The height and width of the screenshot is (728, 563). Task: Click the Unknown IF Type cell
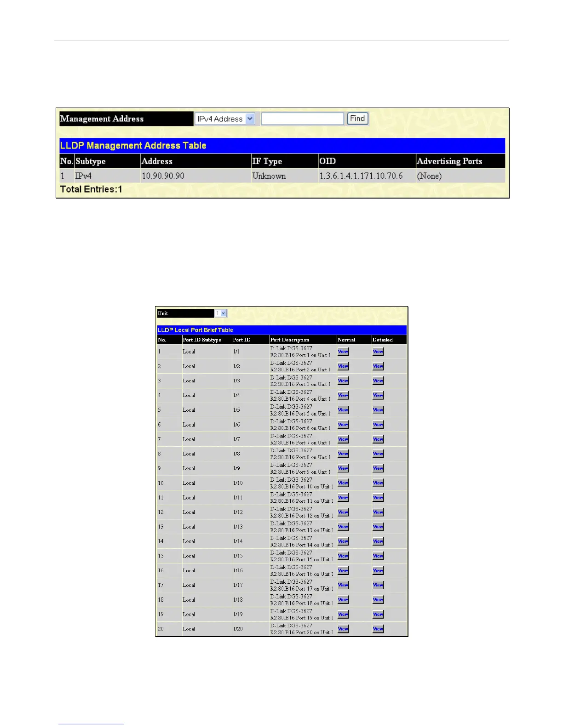coord(284,176)
